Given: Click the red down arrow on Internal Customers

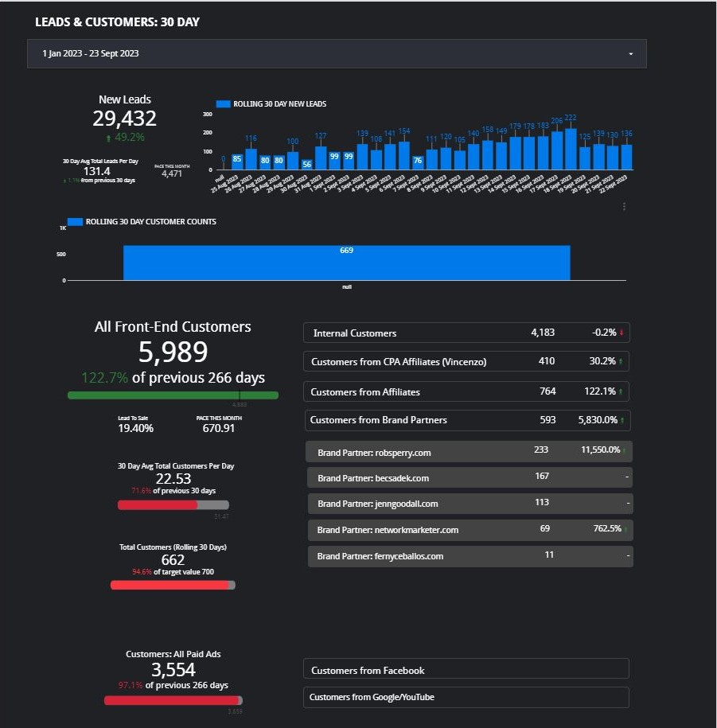Looking at the screenshot, I should tap(622, 333).
